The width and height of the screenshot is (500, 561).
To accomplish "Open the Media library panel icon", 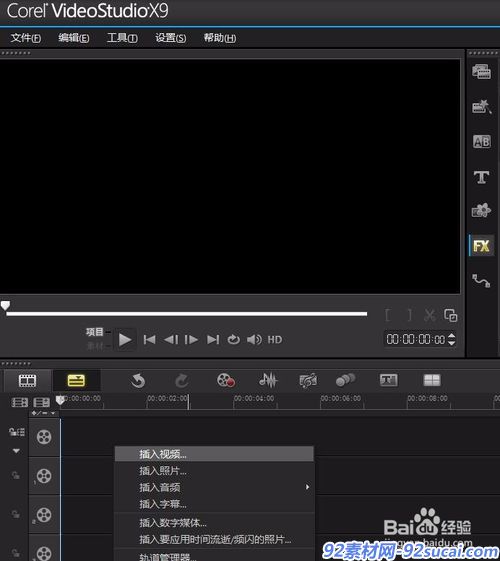I will [481, 72].
